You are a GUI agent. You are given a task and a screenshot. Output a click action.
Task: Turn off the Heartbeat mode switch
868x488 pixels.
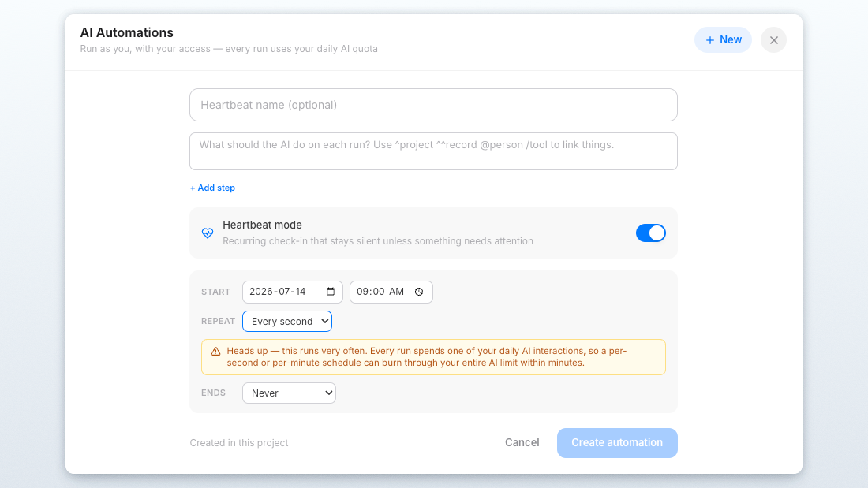[650, 233]
